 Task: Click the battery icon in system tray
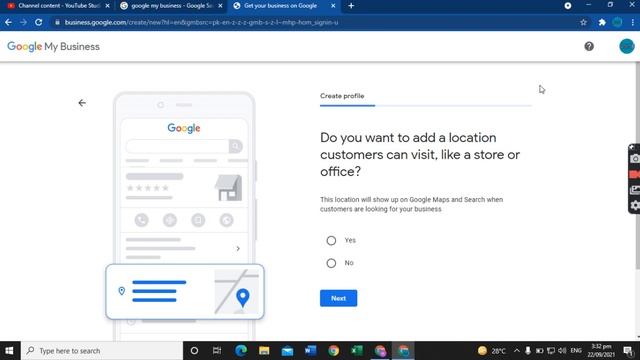[x=539, y=351]
